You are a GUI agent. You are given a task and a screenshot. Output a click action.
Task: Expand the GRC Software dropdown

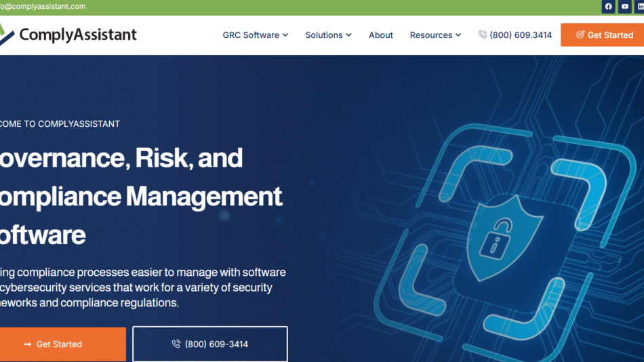pyautogui.click(x=255, y=35)
